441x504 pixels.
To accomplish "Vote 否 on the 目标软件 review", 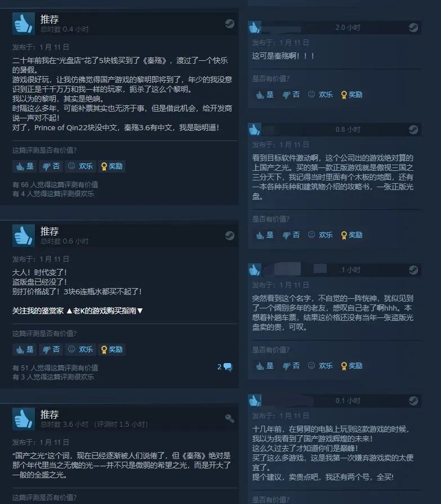I will [x=291, y=235].
